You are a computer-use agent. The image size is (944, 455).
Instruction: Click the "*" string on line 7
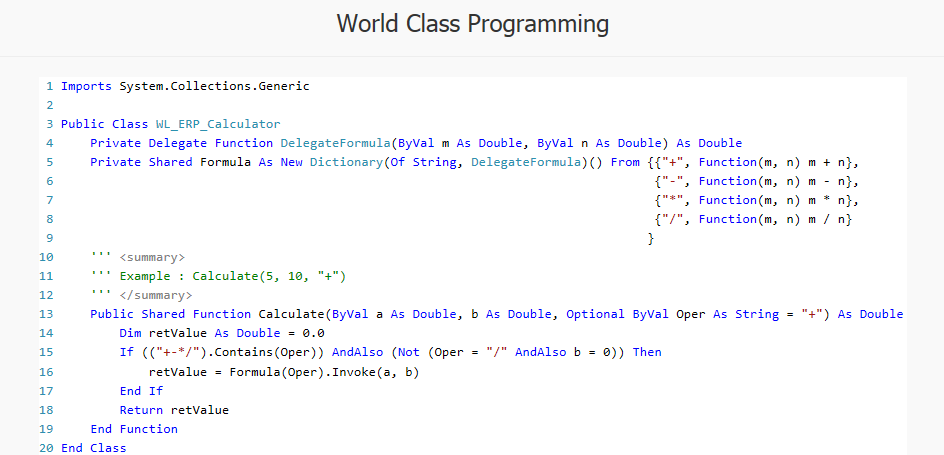(x=673, y=200)
